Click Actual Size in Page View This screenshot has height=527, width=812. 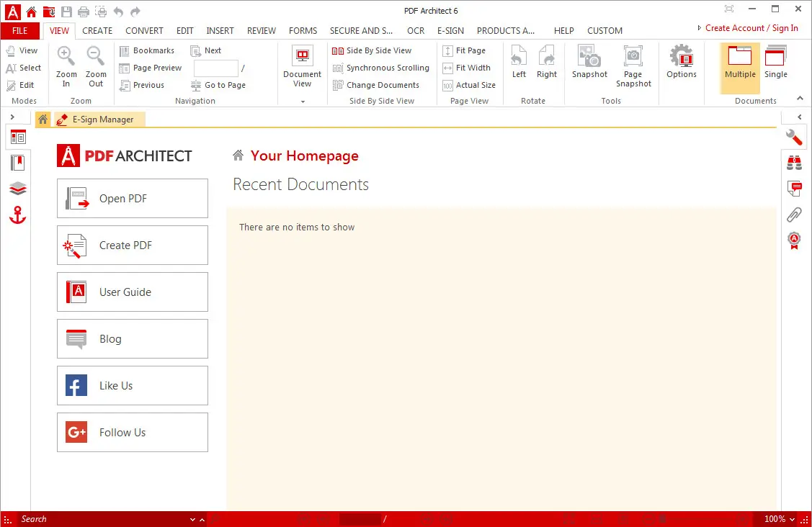coord(469,85)
